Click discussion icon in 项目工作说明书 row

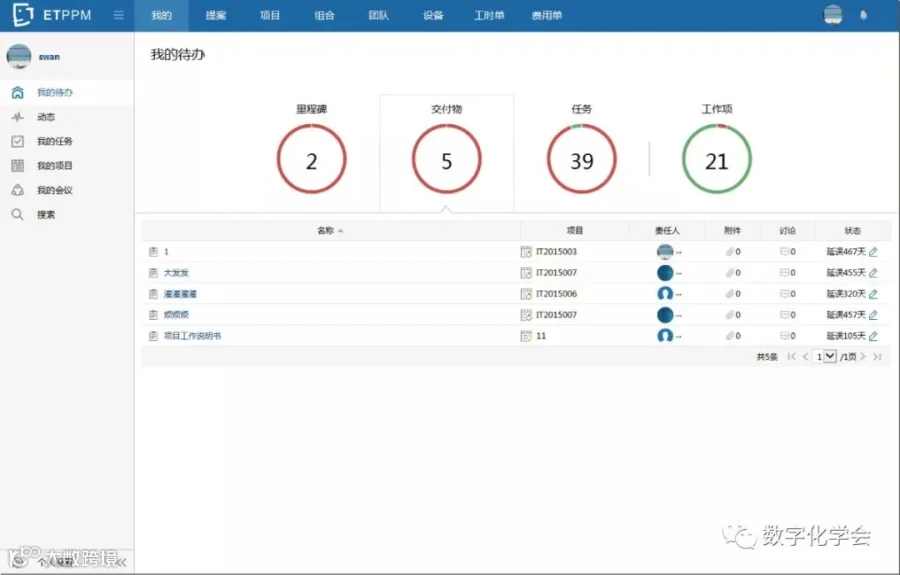(784, 336)
